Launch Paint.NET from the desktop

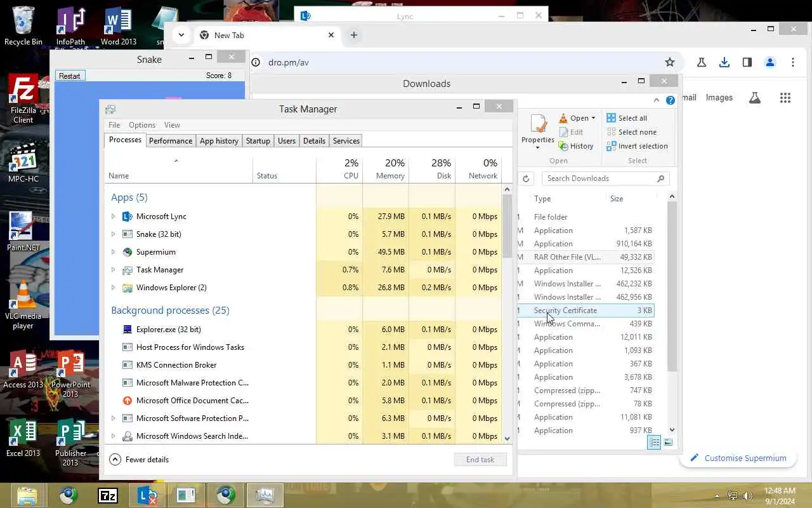23,231
